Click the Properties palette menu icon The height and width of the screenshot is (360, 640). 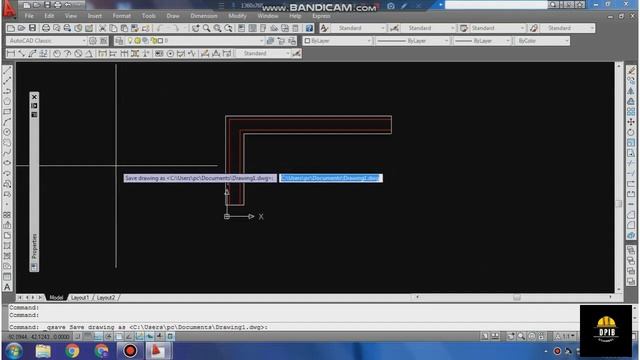tap(34, 115)
